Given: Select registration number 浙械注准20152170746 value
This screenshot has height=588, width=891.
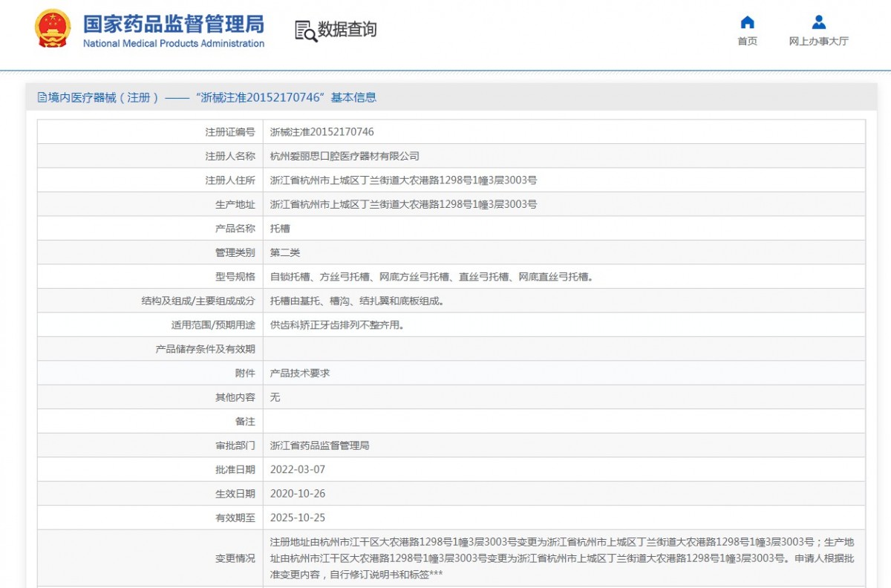Looking at the screenshot, I should 322,132.
